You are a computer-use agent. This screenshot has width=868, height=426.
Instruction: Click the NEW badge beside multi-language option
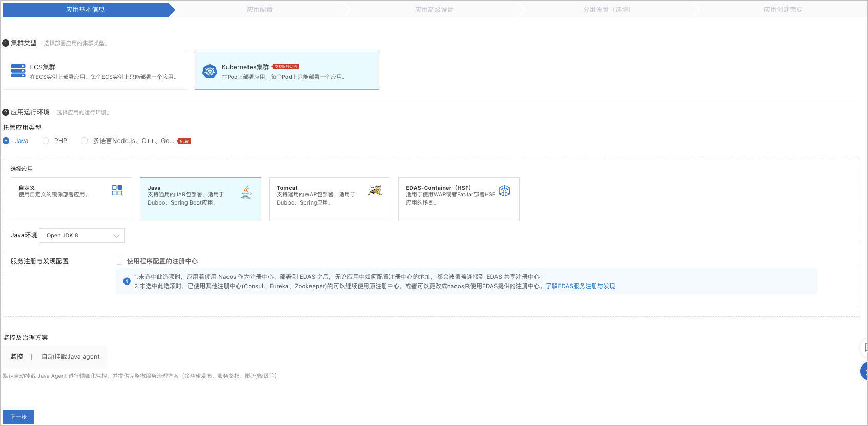[x=184, y=141]
